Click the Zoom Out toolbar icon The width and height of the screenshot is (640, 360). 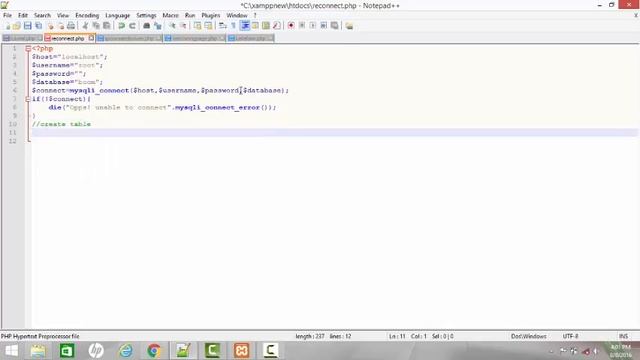183,26
